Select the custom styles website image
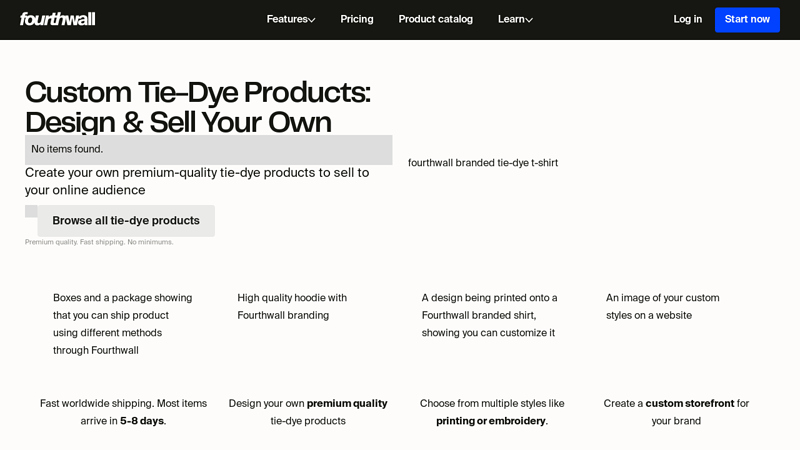This screenshot has width=800, height=450. pos(662,306)
